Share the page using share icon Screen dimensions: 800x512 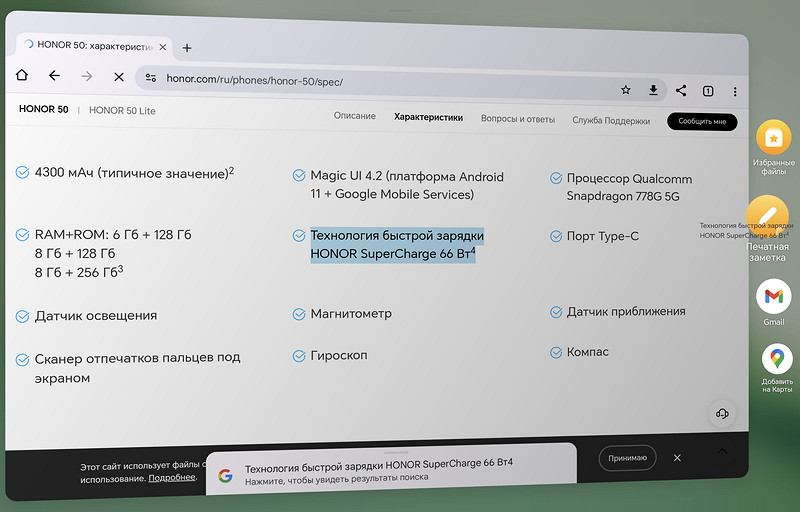coord(681,91)
